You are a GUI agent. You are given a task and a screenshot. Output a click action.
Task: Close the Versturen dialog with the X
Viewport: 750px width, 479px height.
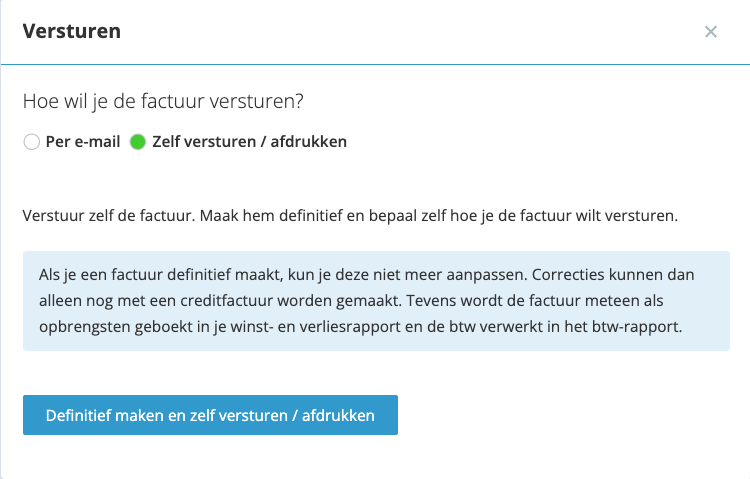tap(711, 32)
